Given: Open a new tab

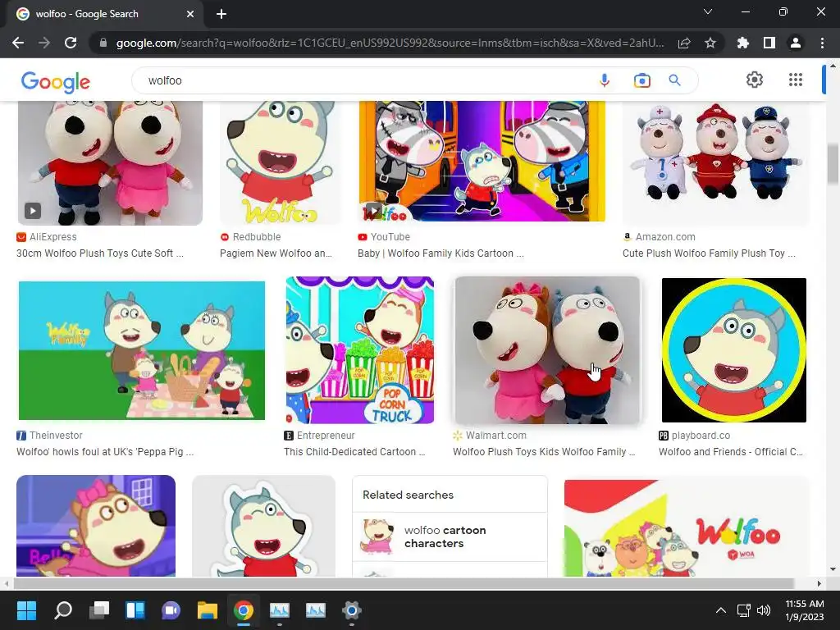Looking at the screenshot, I should [221, 14].
